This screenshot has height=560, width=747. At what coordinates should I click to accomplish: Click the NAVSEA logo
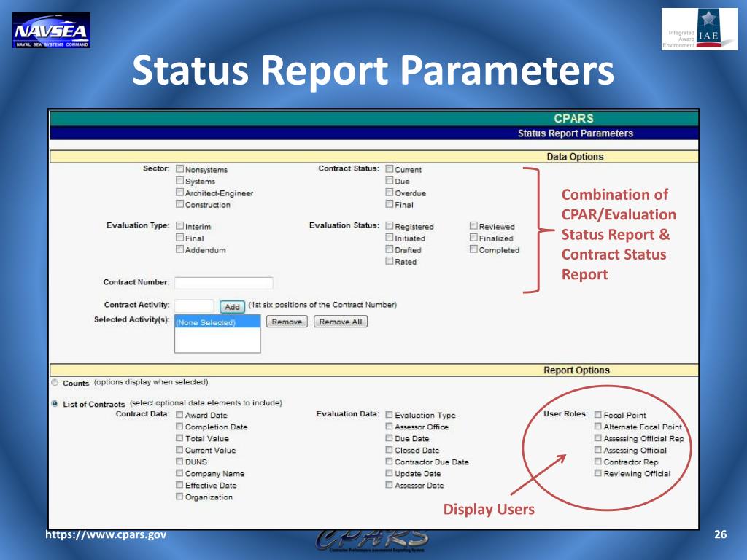point(52,31)
